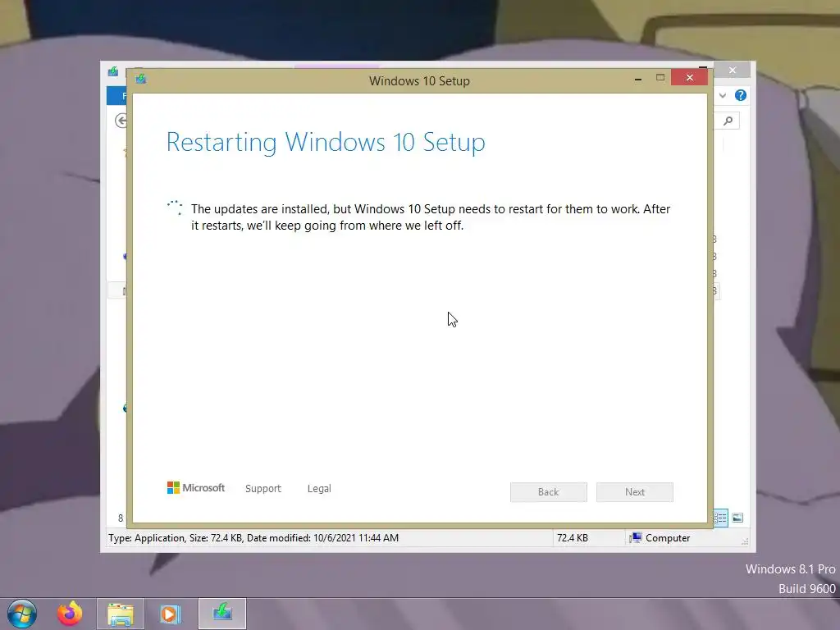The image size is (840, 630).
Task: Open the Start button on taskbar
Action: pyautogui.click(x=22, y=614)
